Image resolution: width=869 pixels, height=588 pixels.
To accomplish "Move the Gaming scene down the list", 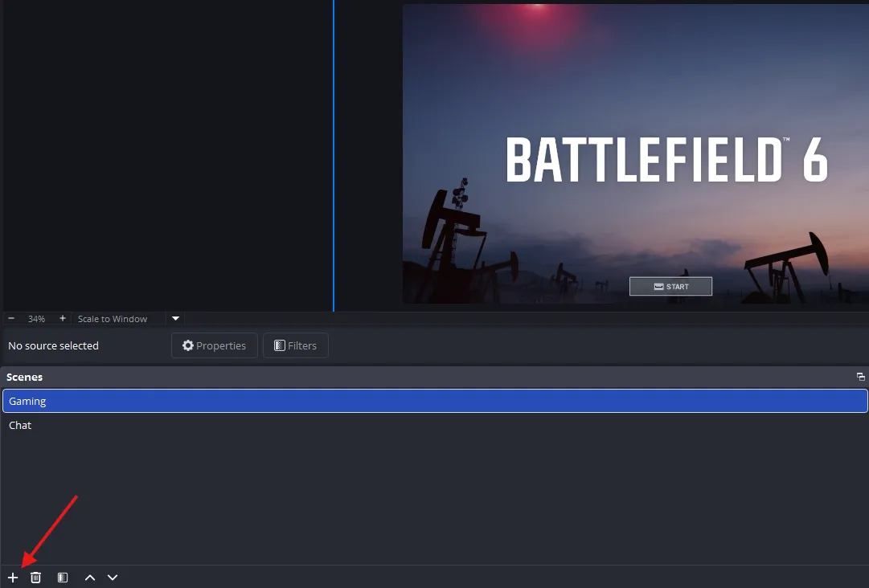I will (112, 577).
